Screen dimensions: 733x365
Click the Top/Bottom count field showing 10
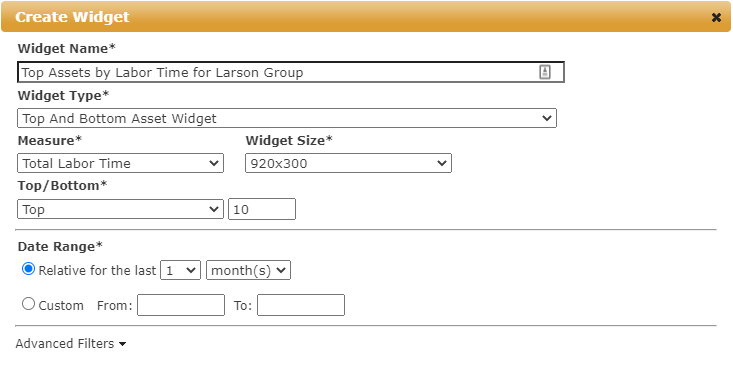click(262, 209)
